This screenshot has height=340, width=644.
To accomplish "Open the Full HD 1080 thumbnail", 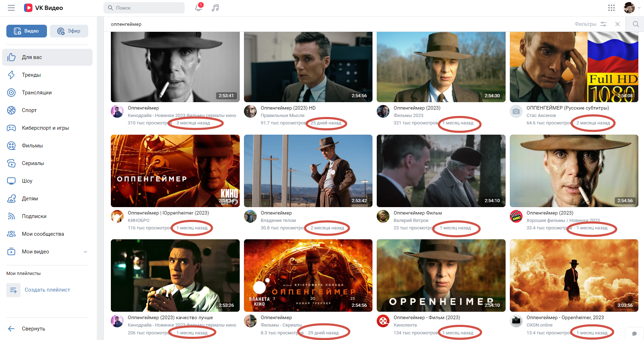I will 574,67.
